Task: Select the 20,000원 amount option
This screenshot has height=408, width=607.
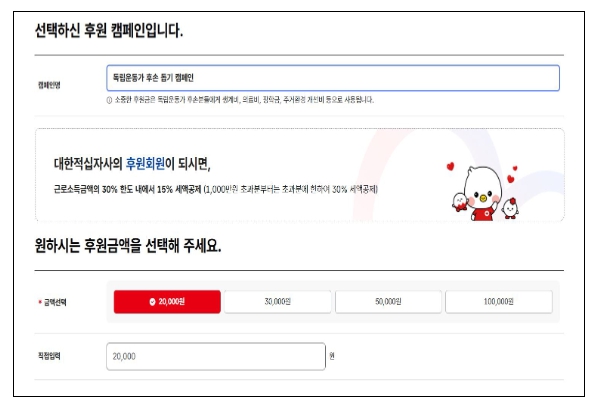Action: tap(166, 301)
